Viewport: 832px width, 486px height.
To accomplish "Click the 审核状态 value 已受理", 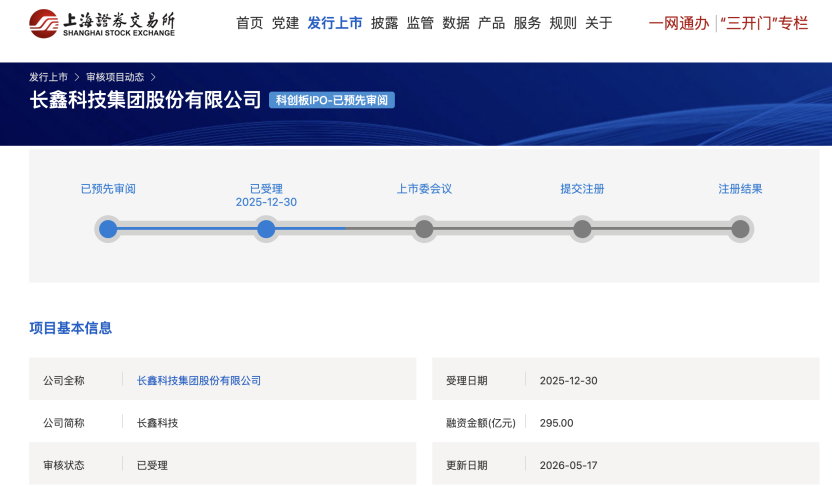I will 152,465.
